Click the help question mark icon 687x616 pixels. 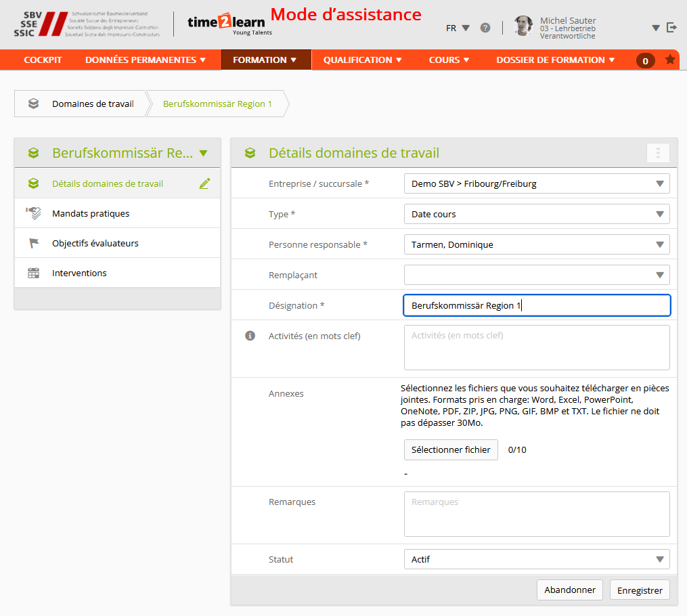(485, 28)
